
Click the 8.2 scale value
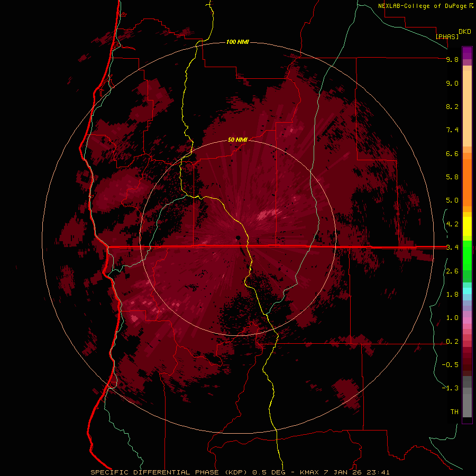pyautogui.click(x=452, y=106)
